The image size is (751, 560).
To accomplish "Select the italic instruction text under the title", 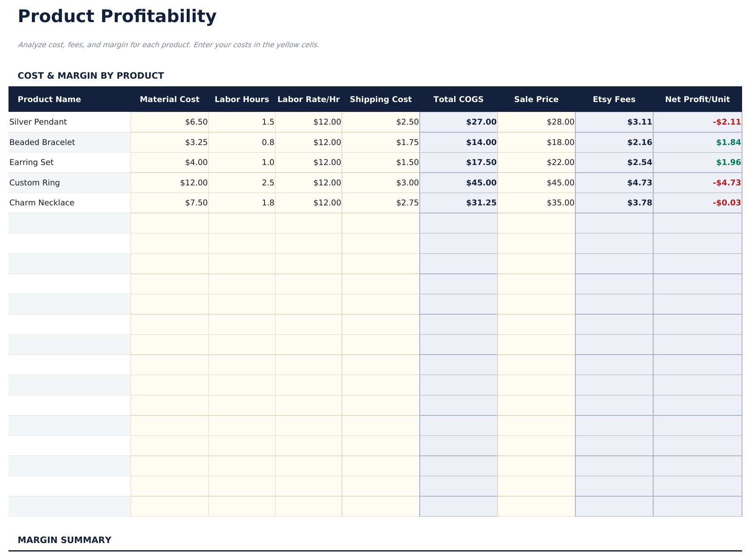I will 169,44.
